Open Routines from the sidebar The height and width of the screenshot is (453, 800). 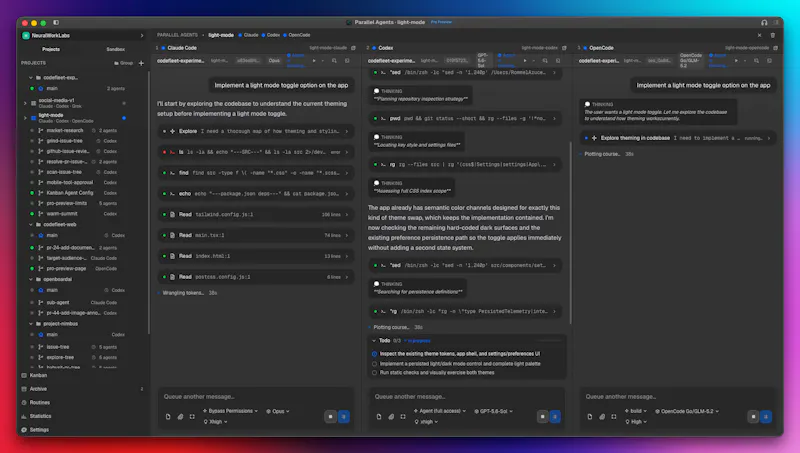pos(39,402)
